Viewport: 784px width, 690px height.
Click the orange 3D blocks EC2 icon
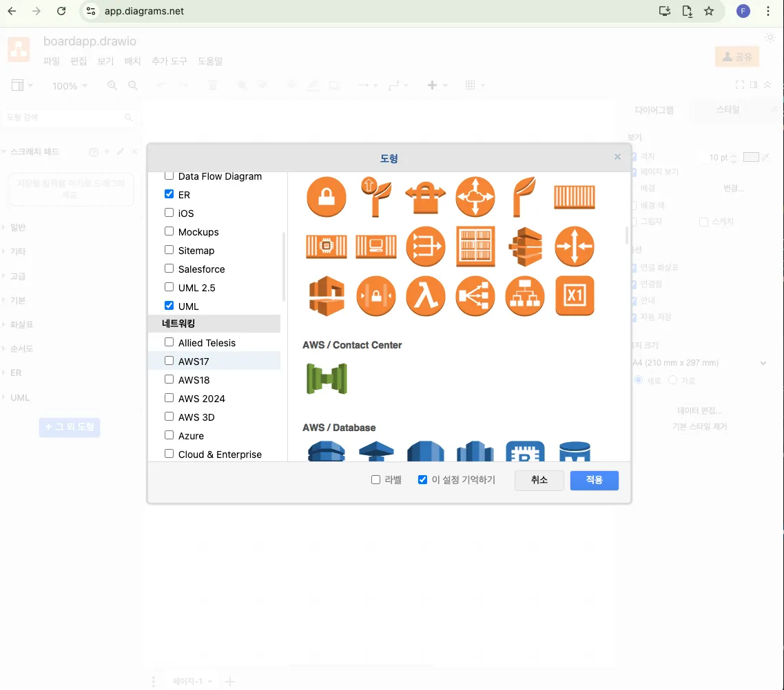(327, 296)
